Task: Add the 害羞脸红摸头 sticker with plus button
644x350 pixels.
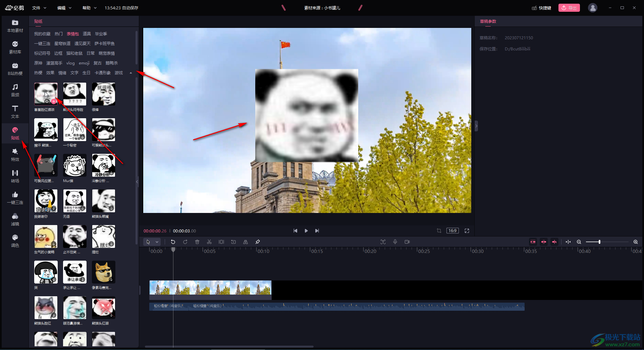Action: (54, 101)
